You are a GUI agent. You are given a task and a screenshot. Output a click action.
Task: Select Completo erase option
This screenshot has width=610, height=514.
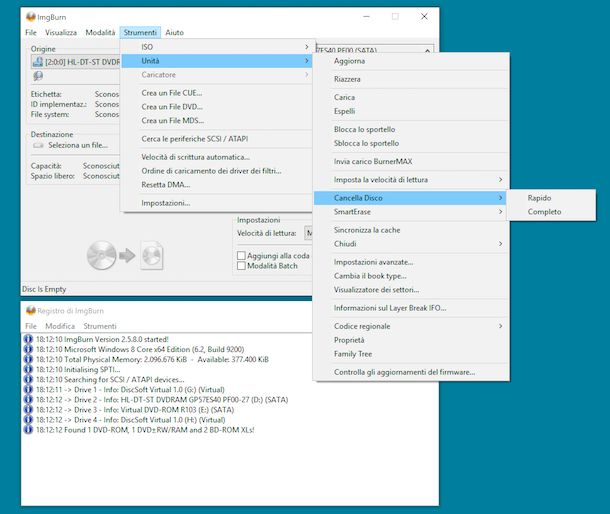[551, 212]
